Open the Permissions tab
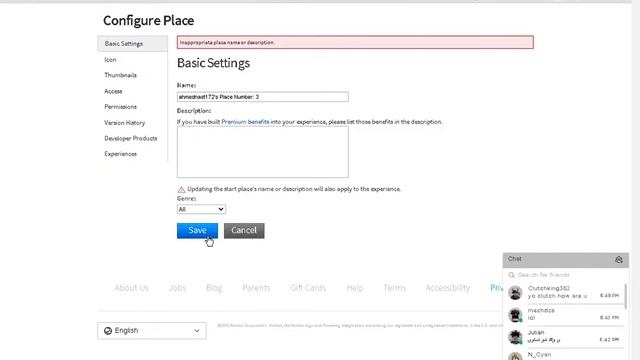This screenshot has height=360, width=640. tap(120, 107)
